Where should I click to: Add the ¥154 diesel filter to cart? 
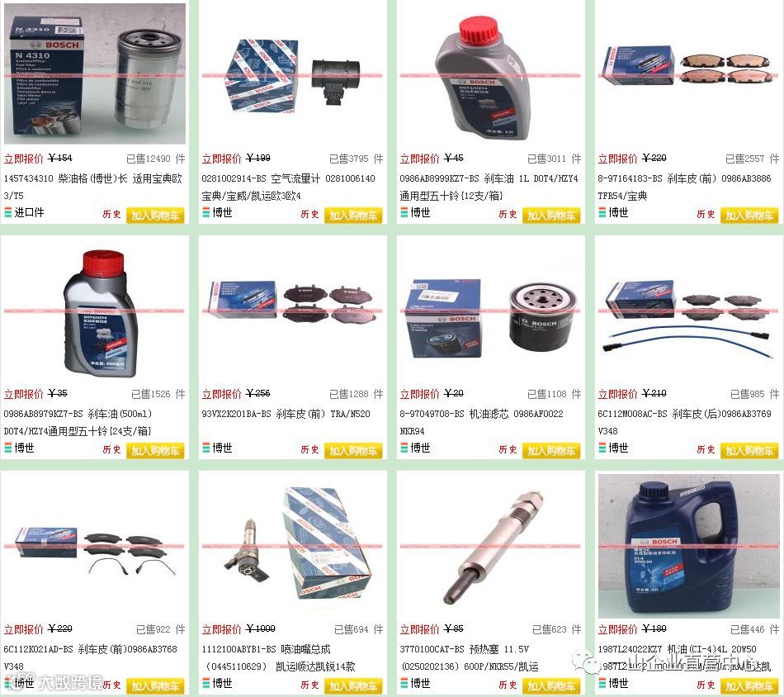pyautogui.click(x=155, y=216)
